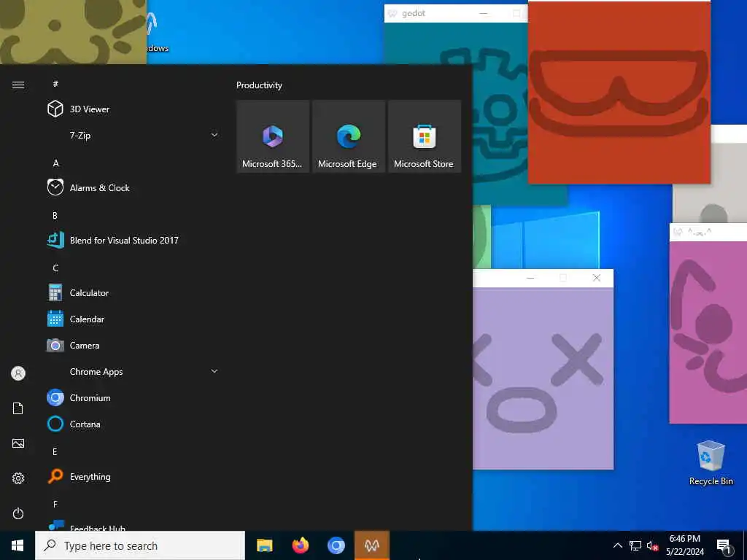Viewport: 747px width, 560px height.
Task: Select the 'Productivity' tile group title
Action: [259, 85]
